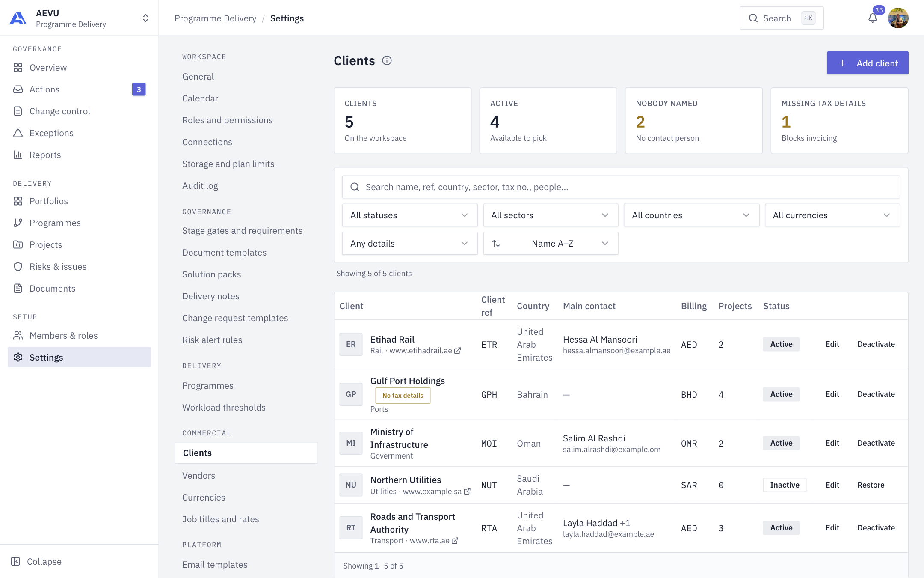Open the Documents file icon
Image resolution: width=924 pixels, height=578 pixels.
pos(18,289)
